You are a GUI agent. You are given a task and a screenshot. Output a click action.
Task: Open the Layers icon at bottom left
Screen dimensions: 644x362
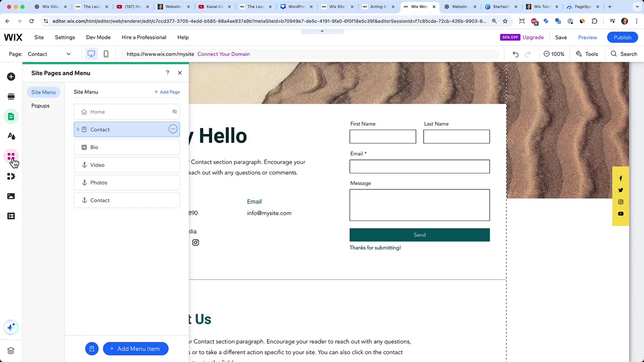(11, 350)
